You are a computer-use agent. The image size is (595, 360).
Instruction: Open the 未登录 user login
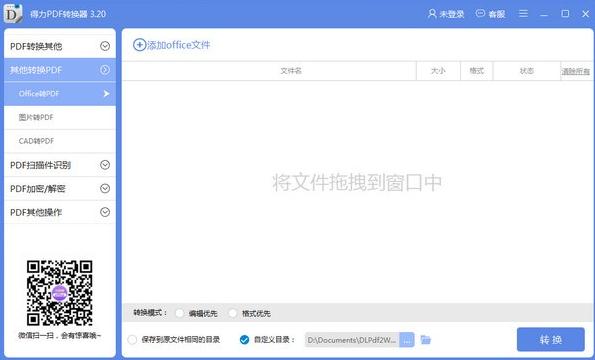(x=446, y=14)
